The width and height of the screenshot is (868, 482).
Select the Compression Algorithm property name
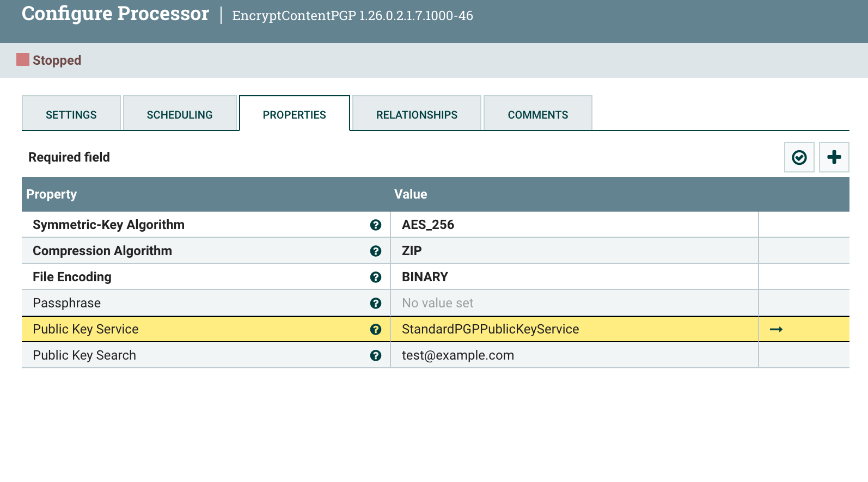[x=102, y=251]
